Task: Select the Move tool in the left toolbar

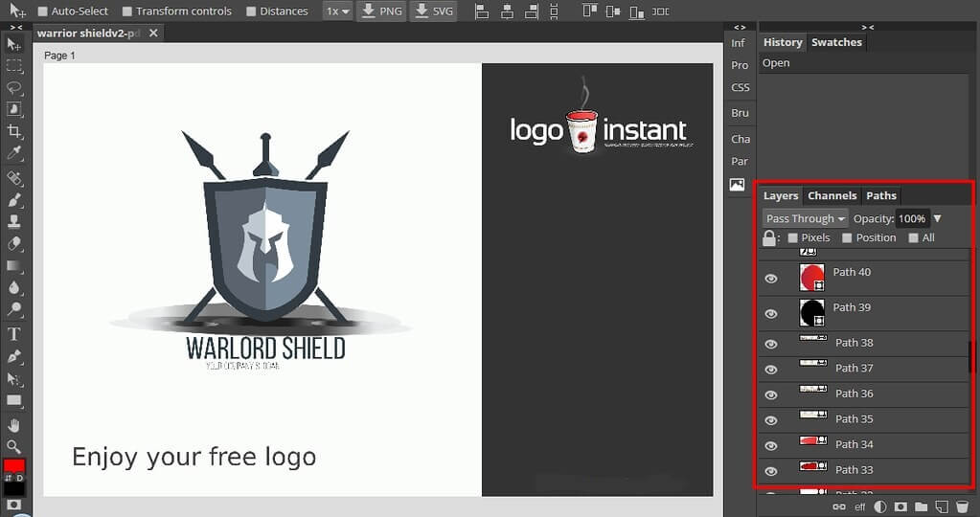Action: coord(13,44)
